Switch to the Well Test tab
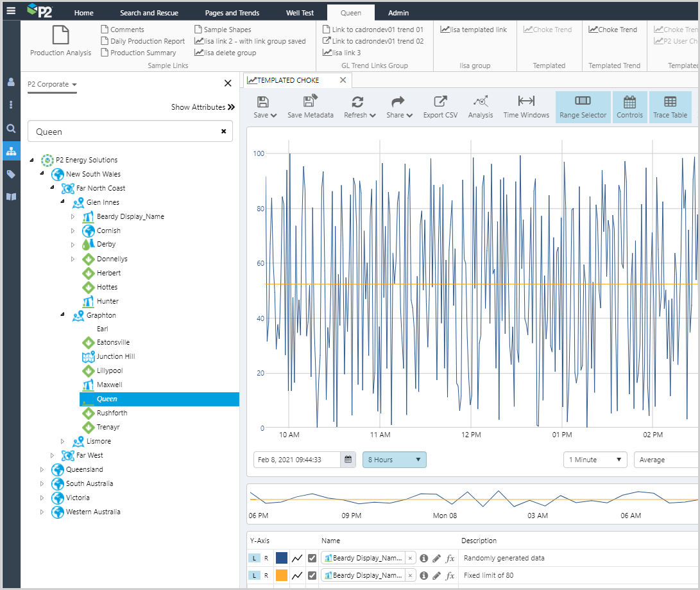This screenshot has height=590, width=700. click(301, 13)
